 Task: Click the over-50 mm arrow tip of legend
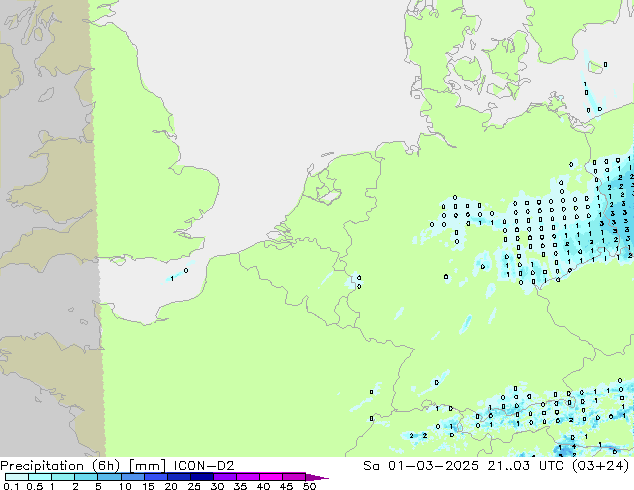317,477
